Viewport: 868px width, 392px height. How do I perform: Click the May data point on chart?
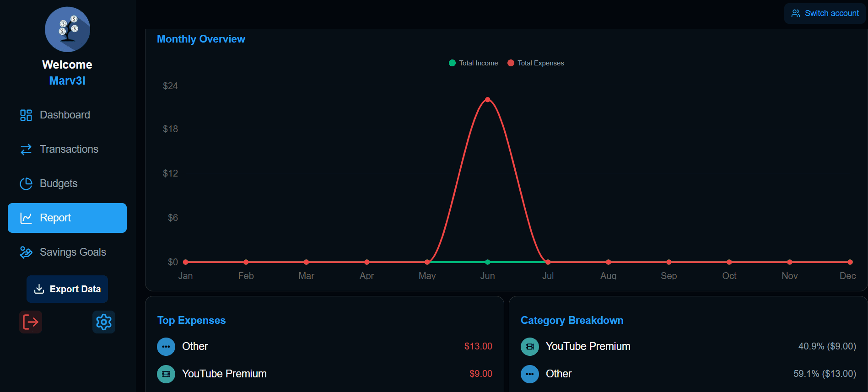(427, 262)
